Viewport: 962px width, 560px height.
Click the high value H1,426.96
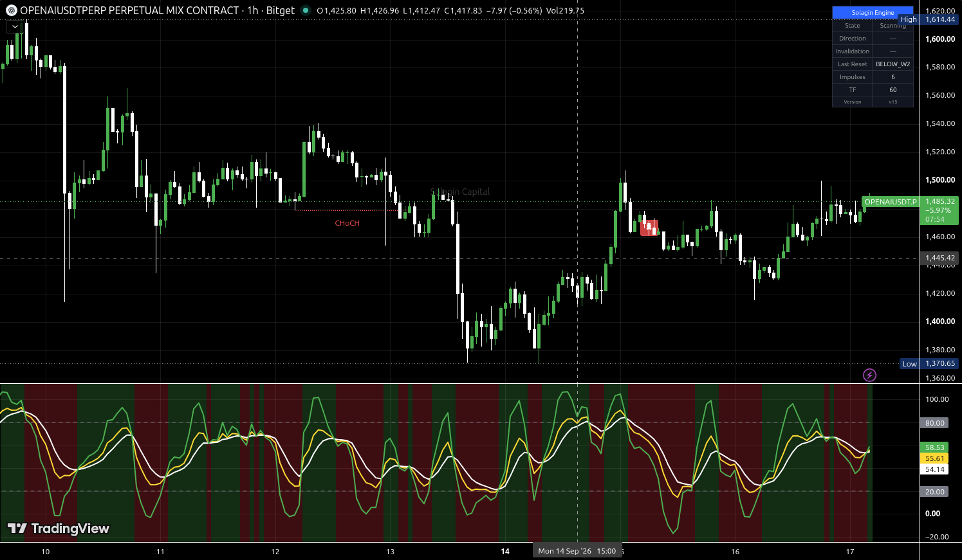[x=380, y=11]
